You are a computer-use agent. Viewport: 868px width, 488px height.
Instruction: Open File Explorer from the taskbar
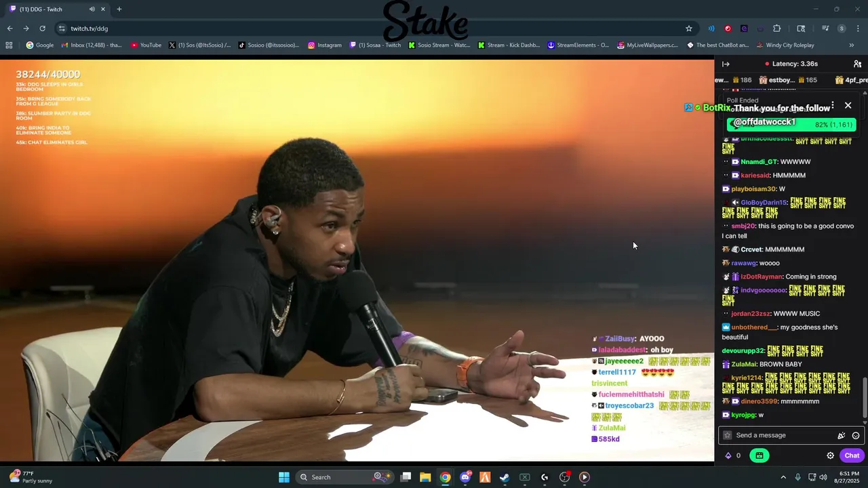click(x=425, y=477)
